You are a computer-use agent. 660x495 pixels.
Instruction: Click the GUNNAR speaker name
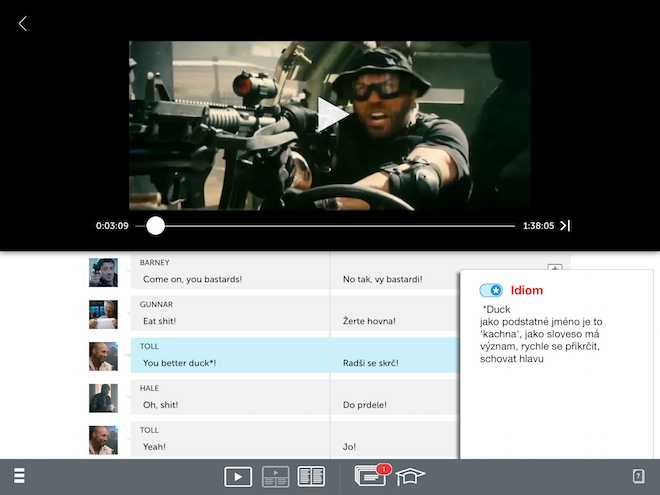pos(156,304)
